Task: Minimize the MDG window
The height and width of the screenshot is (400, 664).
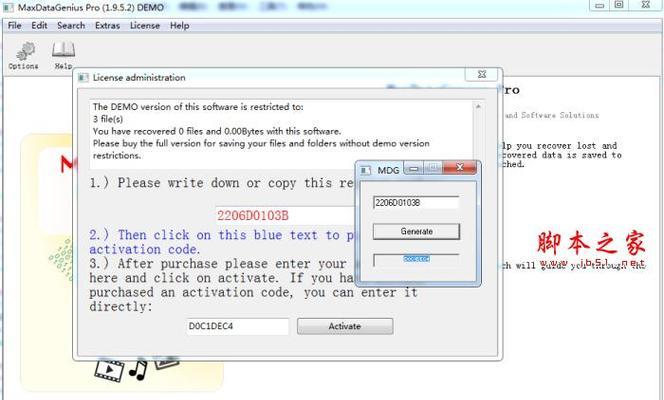Action: coord(414,168)
